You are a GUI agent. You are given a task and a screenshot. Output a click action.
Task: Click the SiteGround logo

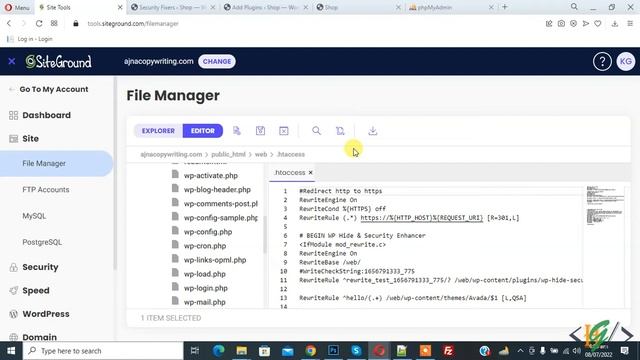(58, 62)
